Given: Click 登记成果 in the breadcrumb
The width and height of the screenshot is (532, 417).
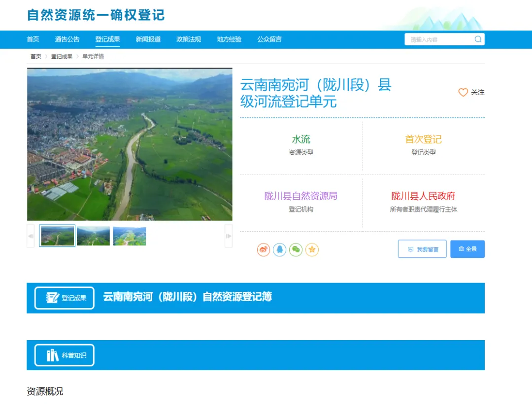Looking at the screenshot, I should pyautogui.click(x=62, y=56).
